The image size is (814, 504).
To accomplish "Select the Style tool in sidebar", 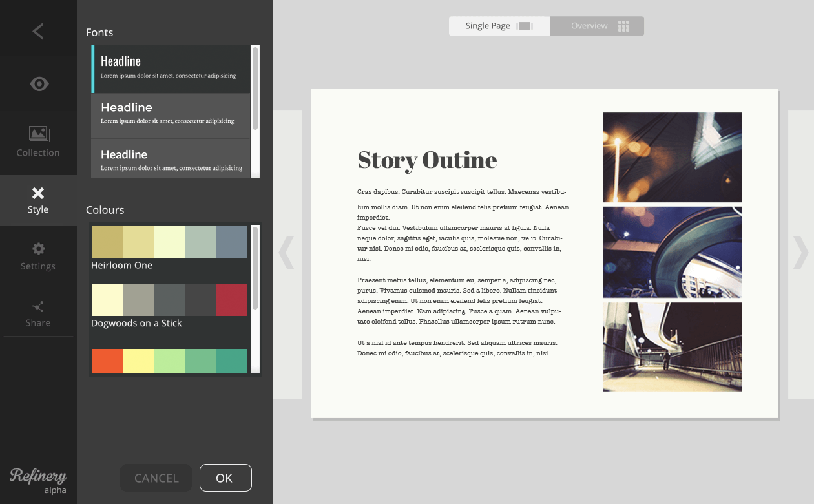I will (x=38, y=200).
